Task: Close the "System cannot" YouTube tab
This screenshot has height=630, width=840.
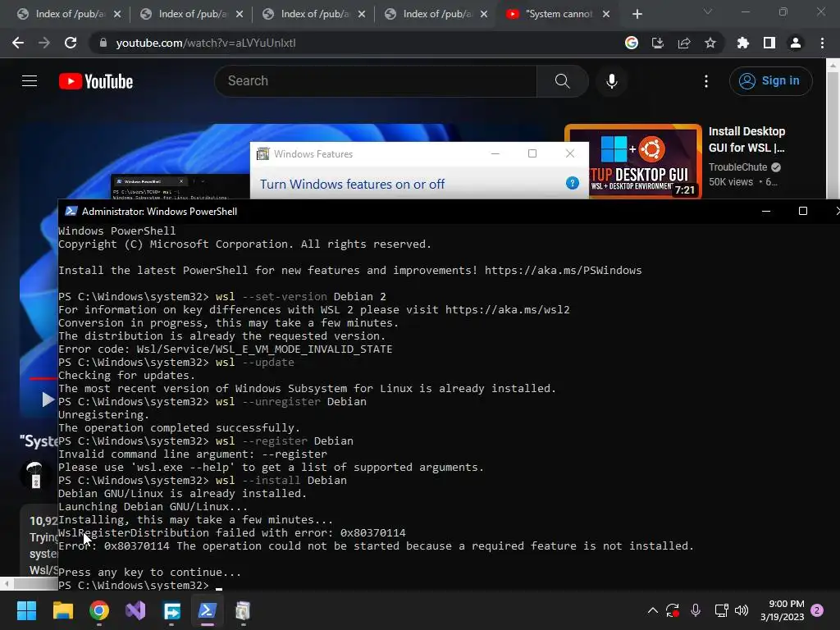Action: pyautogui.click(x=606, y=14)
